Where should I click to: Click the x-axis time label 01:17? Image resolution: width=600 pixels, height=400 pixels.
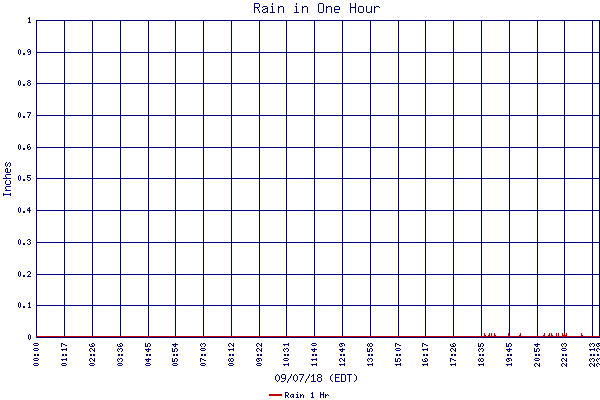(64, 354)
